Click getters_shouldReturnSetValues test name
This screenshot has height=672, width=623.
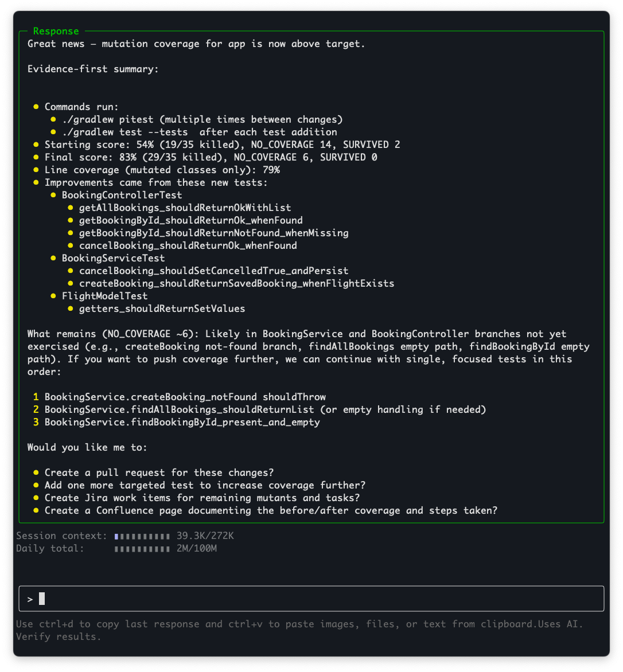pyautogui.click(x=162, y=308)
